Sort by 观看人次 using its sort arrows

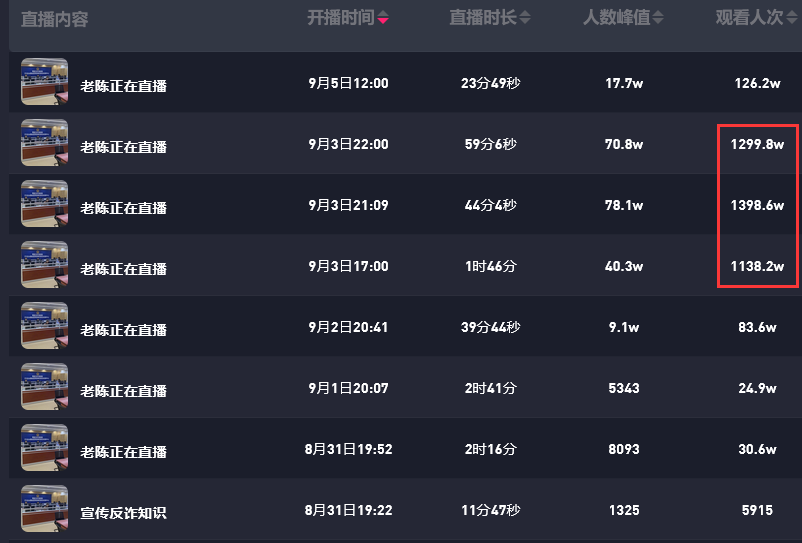791,18
